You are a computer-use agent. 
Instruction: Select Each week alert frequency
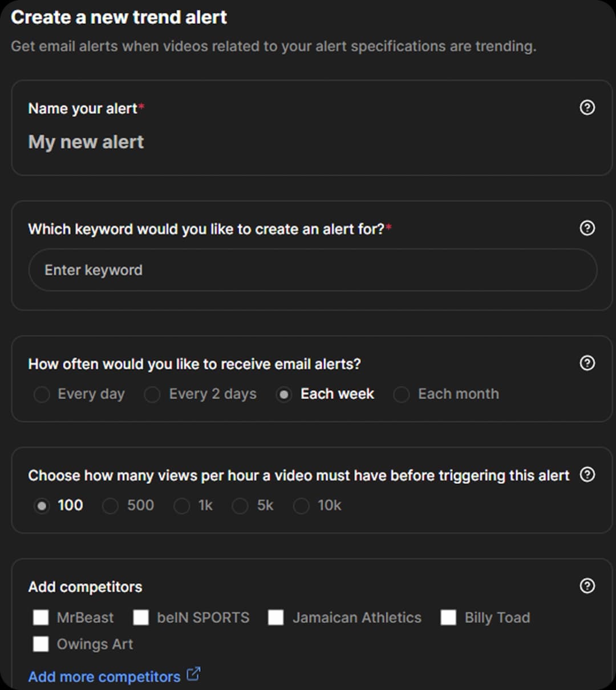pyautogui.click(x=283, y=394)
